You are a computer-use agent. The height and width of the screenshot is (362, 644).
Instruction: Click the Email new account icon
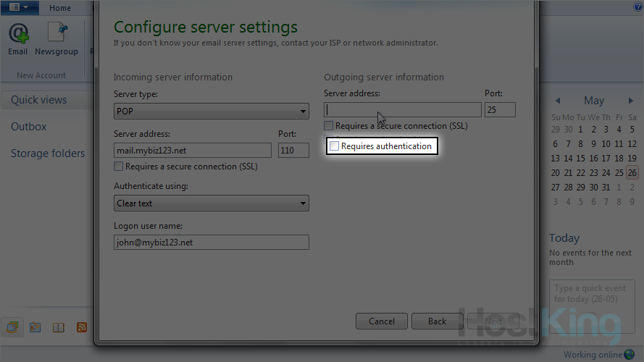[17, 38]
